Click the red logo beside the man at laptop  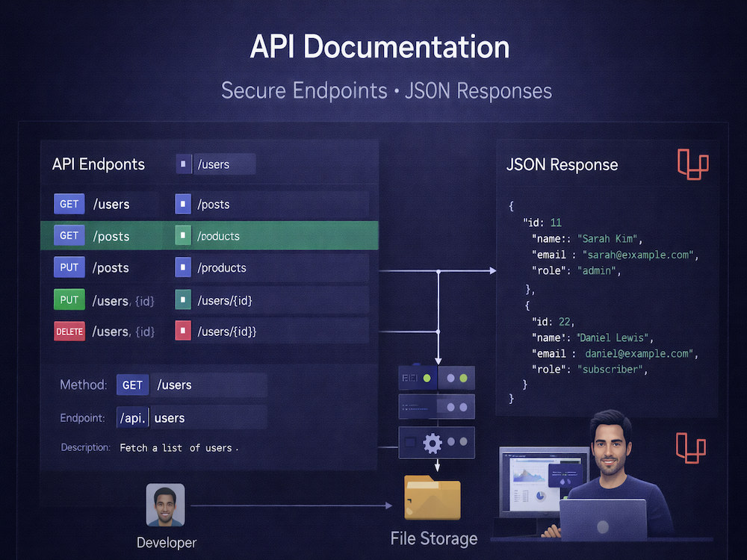(x=691, y=447)
